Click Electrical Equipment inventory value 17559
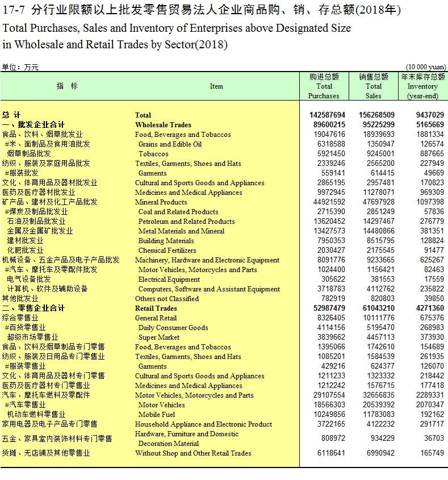 [x=434, y=279]
